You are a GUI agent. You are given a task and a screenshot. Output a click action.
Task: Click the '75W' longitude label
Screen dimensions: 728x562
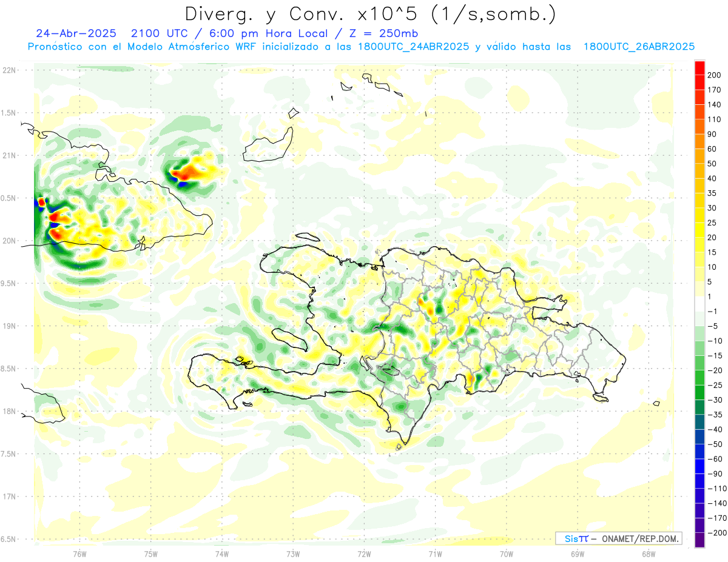(x=150, y=554)
